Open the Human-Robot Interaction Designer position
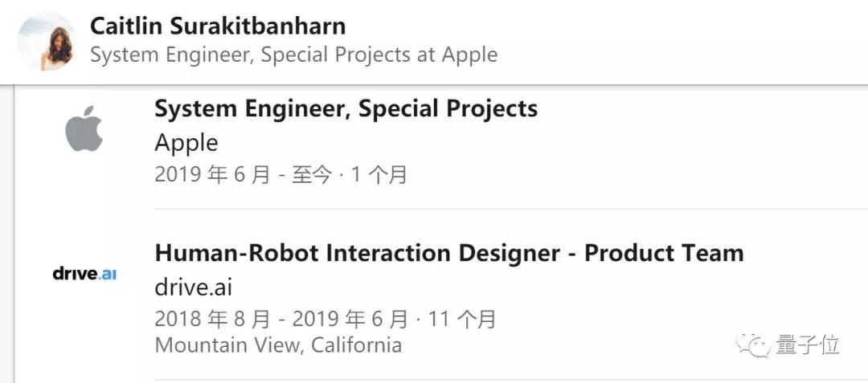The image size is (868, 383). [x=449, y=253]
